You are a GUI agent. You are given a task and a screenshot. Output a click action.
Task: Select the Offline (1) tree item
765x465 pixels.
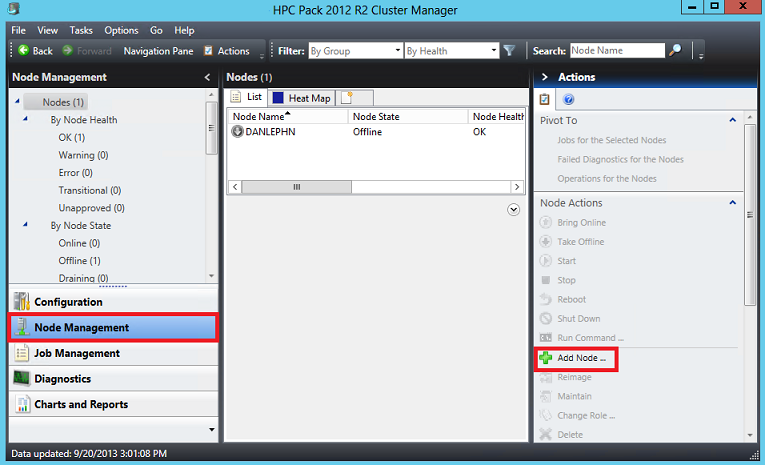click(80, 261)
